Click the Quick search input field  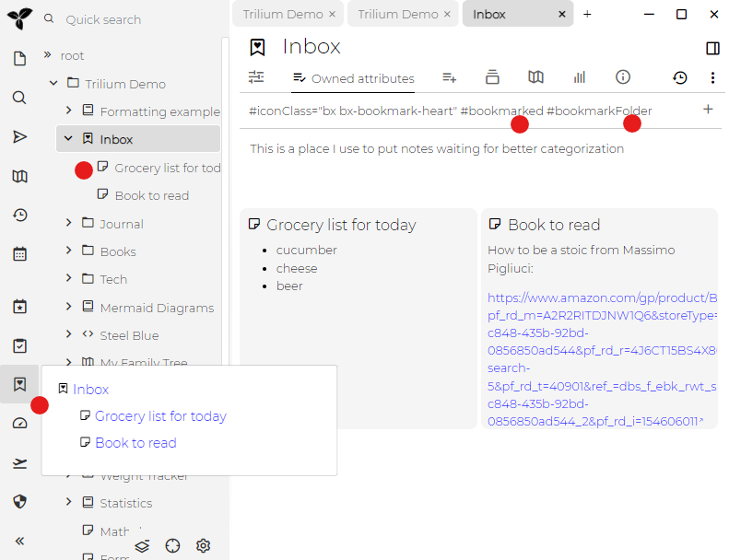[x=129, y=19]
